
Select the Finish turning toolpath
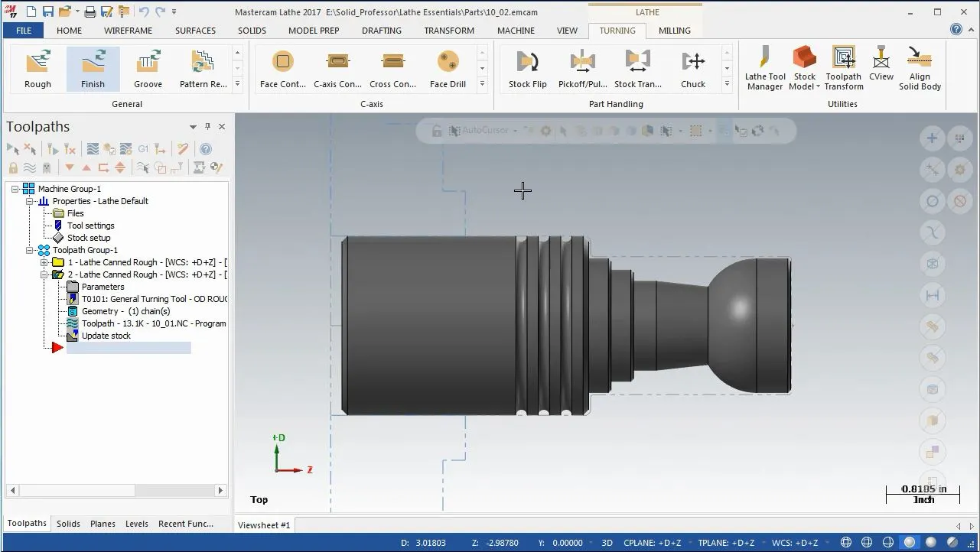(93, 68)
